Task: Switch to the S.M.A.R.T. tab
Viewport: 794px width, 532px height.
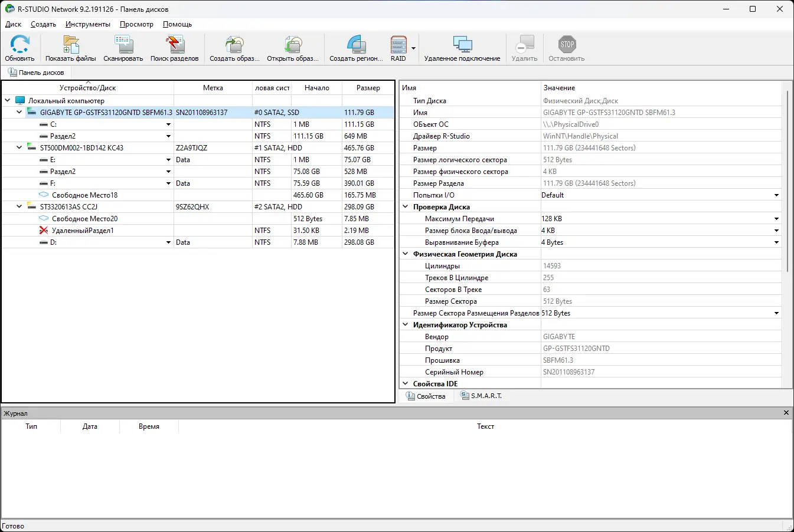Action: tap(482, 396)
